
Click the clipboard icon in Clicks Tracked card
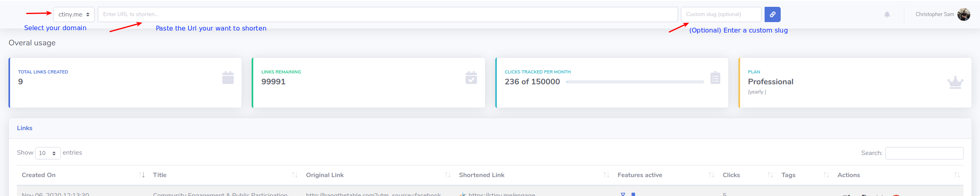click(x=715, y=78)
